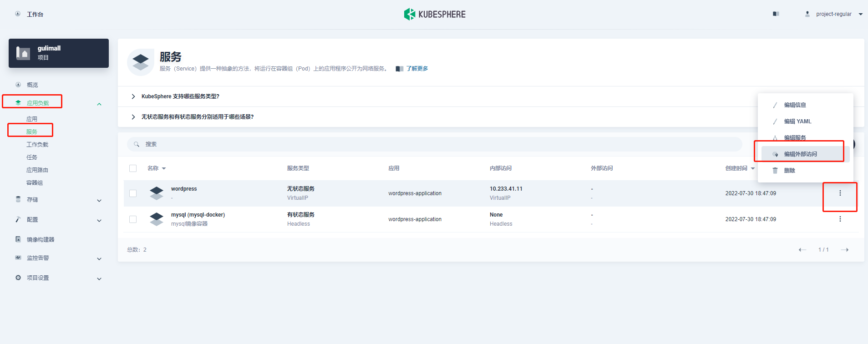Expand the 配置 section chevron

point(99,221)
